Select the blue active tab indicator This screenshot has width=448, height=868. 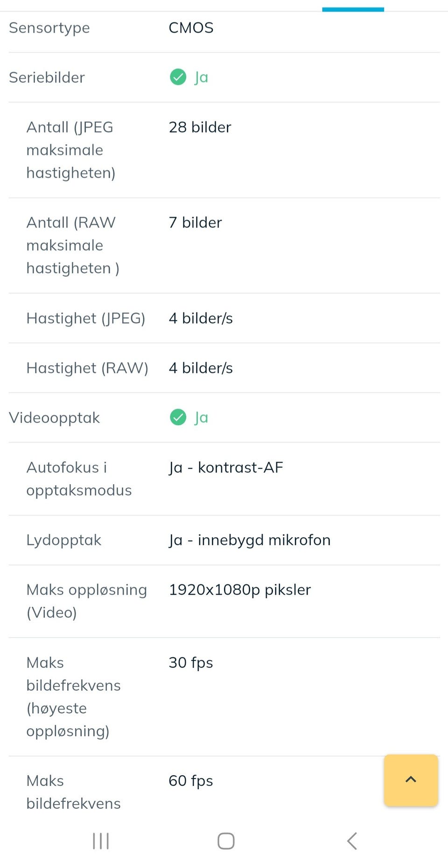click(x=353, y=9)
